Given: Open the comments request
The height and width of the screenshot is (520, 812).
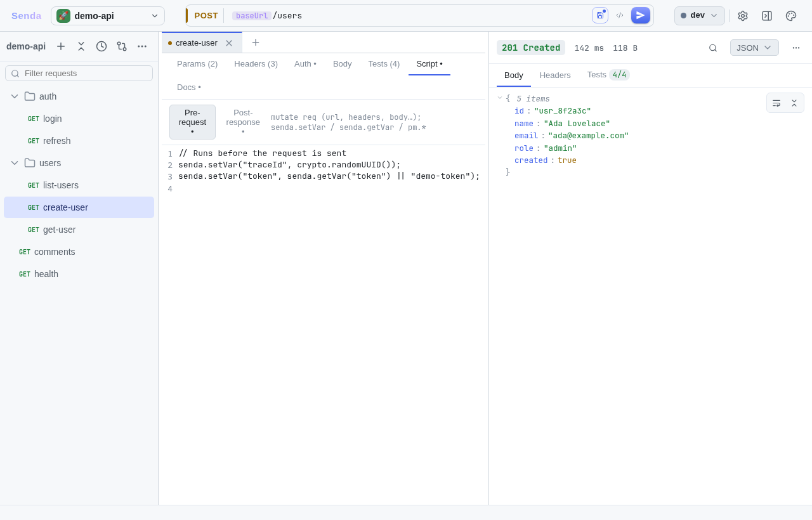Looking at the screenshot, I should click(x=79, y=252).
